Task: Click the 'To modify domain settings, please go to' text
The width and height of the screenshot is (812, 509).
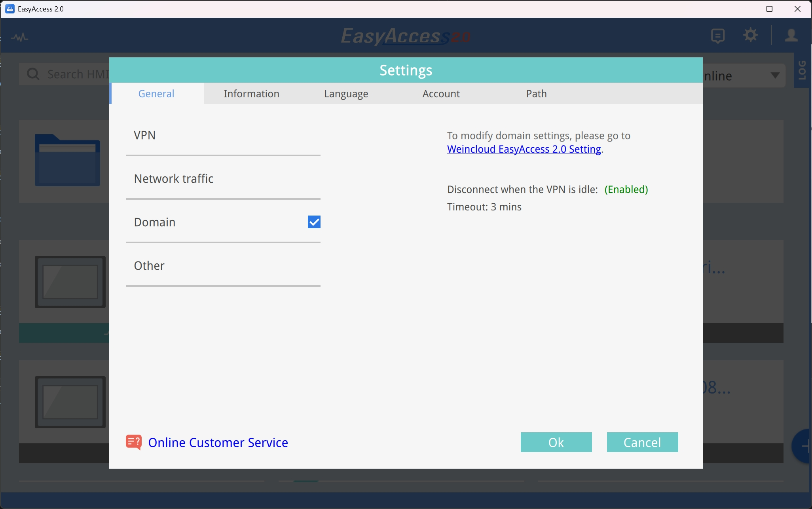Action: (539, 136)
